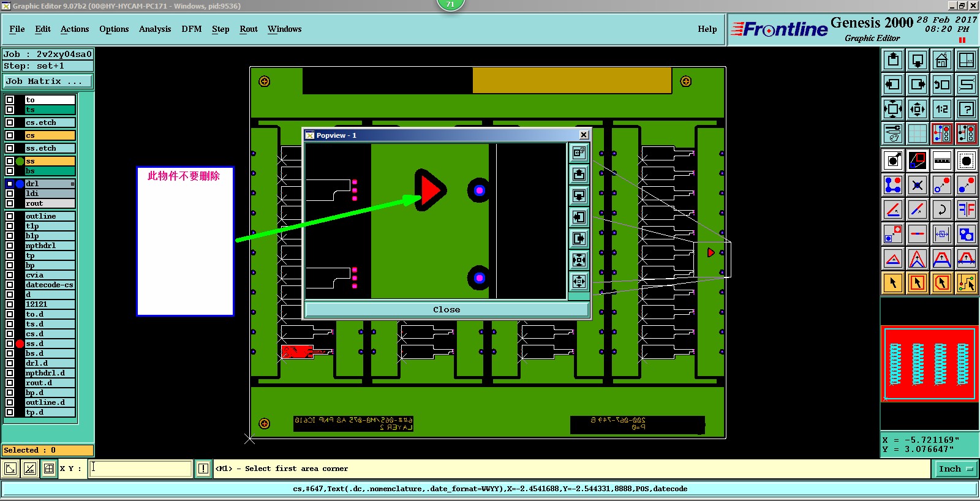The image size is (980, 501).
Task: Select the 12121 layer name
Action: click(50, 304)
